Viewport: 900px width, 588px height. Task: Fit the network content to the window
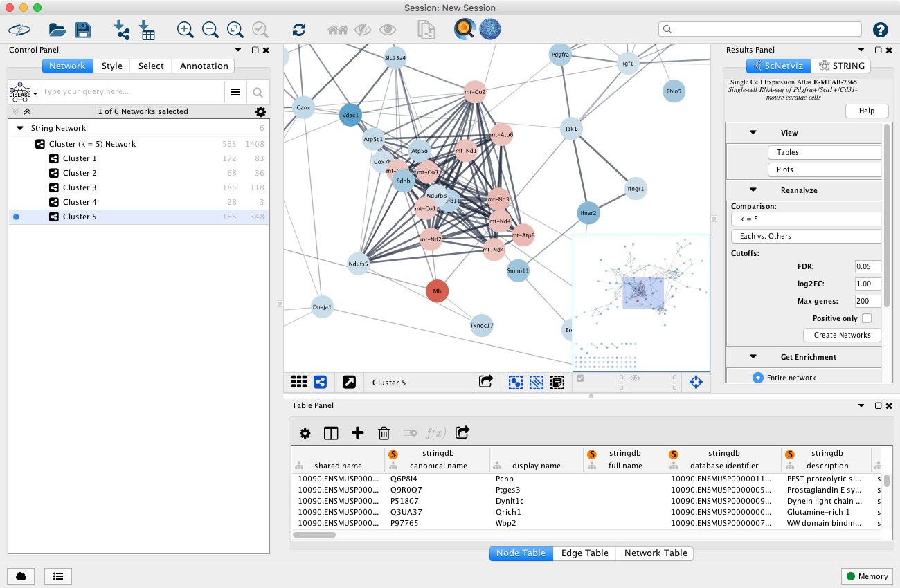click(235, 30)
